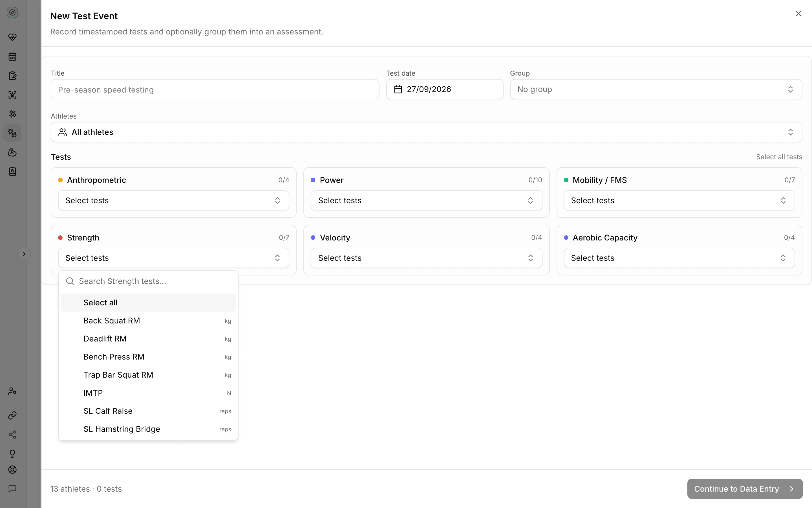Open the contact book icon in sidebar

[12, 172]
